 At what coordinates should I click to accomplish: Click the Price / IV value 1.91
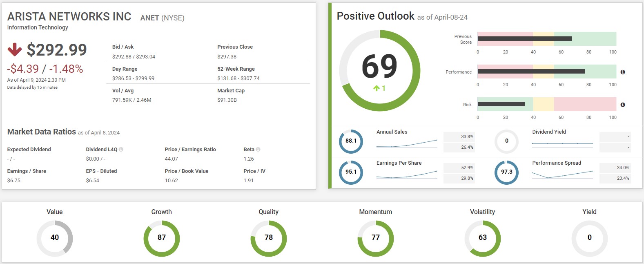click(x=249, y=181)
